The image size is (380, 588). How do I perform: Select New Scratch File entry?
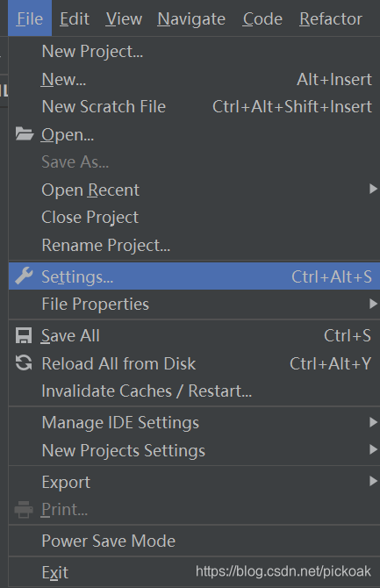coord(194,106)
